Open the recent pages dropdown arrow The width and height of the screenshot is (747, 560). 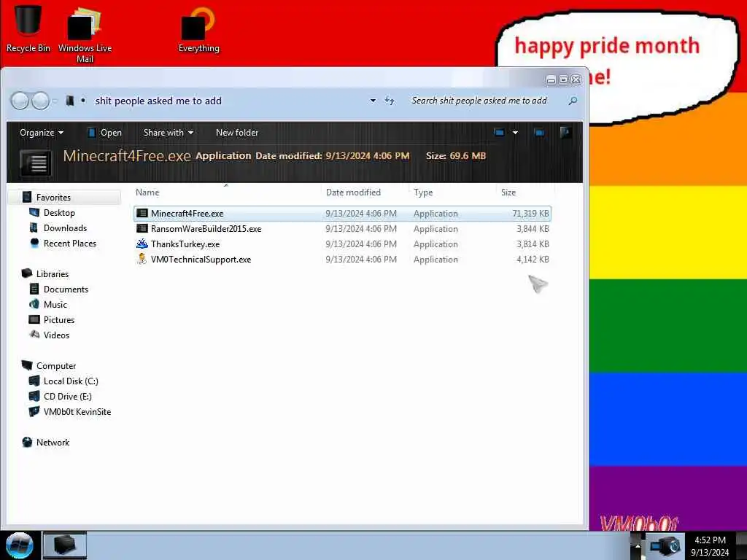[55, 101]
